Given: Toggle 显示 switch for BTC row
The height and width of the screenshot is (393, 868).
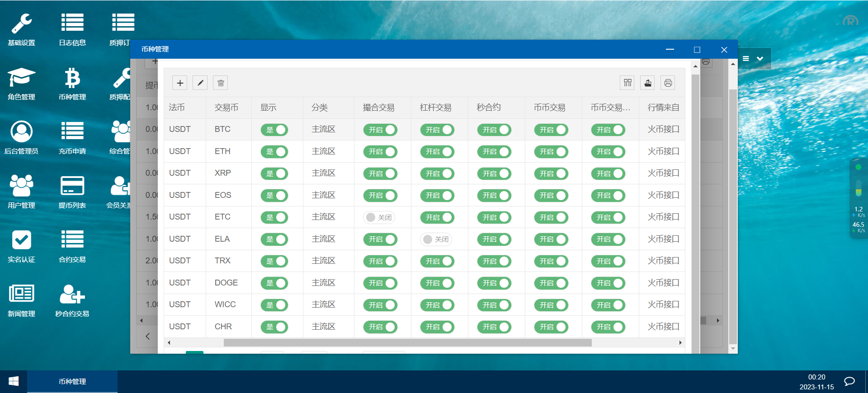Looking at the screenshot, I should 274,130.
